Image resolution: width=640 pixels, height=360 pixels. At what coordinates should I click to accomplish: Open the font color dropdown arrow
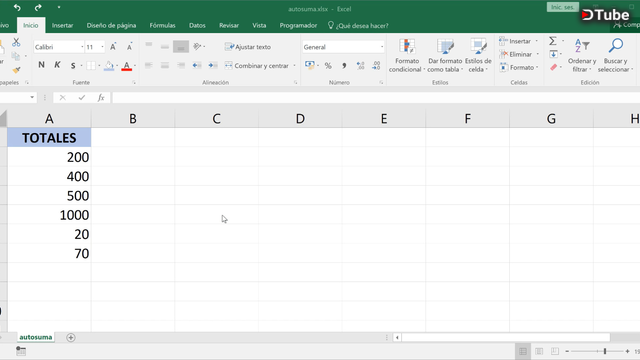(135, 65)
